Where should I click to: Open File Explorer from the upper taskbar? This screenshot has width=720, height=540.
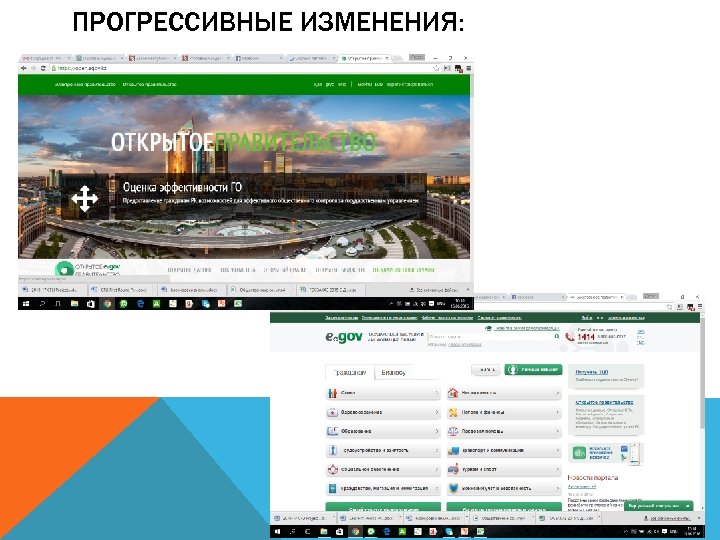click(x=74, y=304)
